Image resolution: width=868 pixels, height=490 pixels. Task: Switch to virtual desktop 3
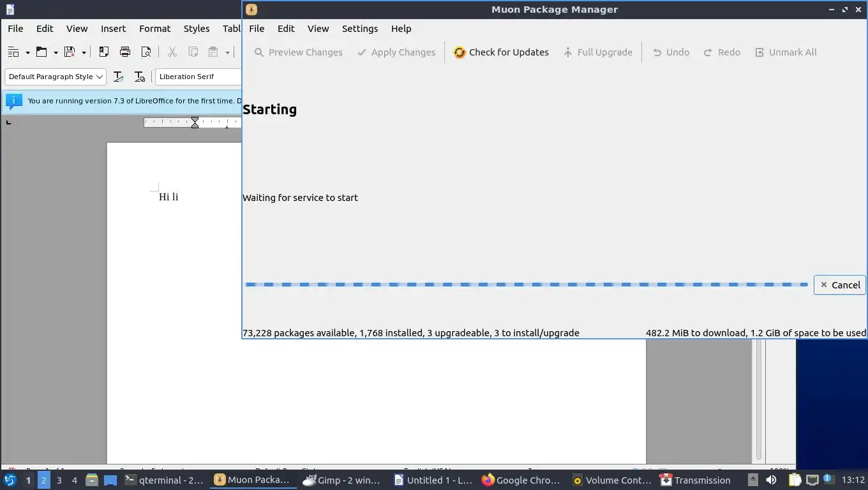[x=59, y=480]
